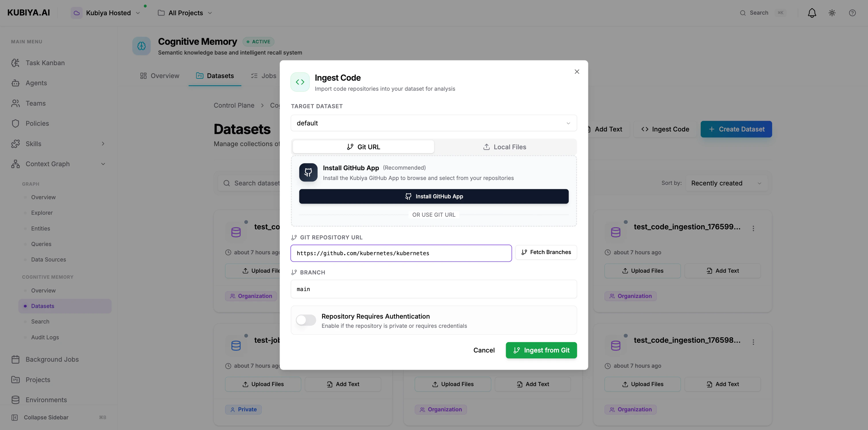Click the Cognitive Memory brain icon
Screen dimensions: 868x430
pyautogui.click(x=141, y=46)
